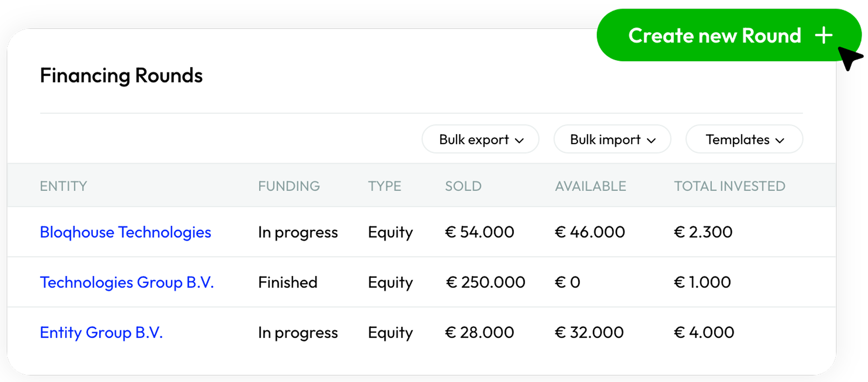This screenshot has height=382, width=868.
Task: Open the Bloqhouse Technologies entity link
Action: [125, 232]
